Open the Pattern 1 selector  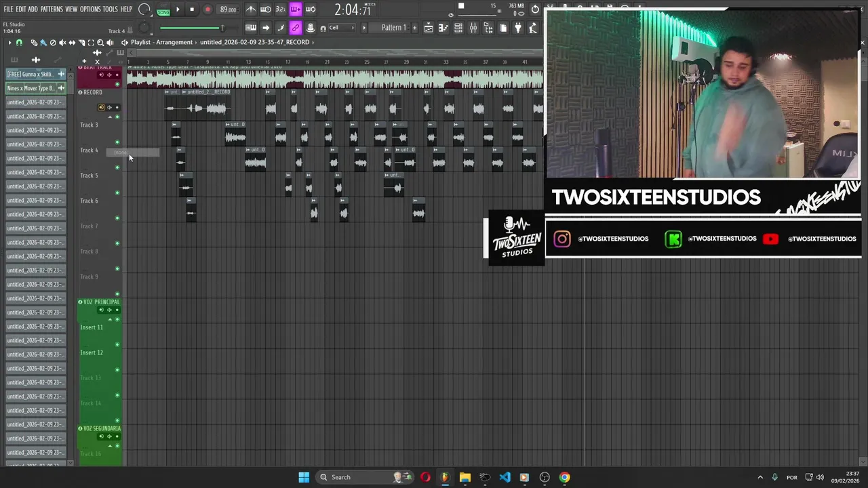click(393, 28)
